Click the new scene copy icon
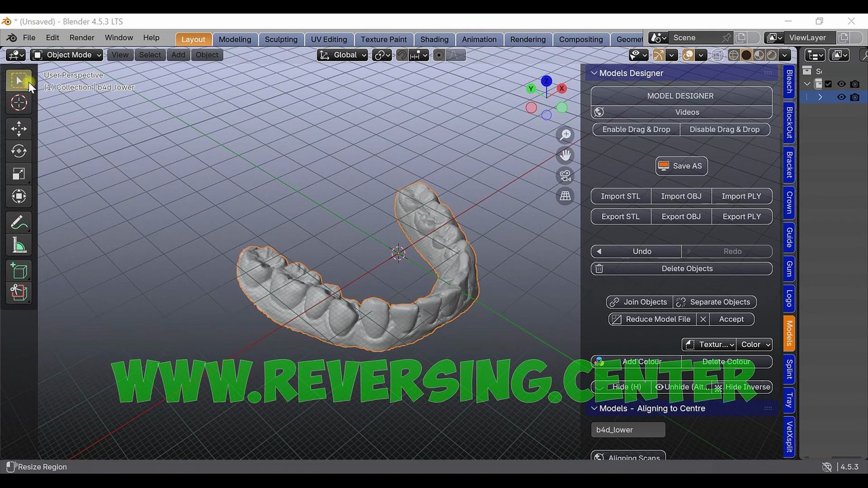 tap(741, 38)
